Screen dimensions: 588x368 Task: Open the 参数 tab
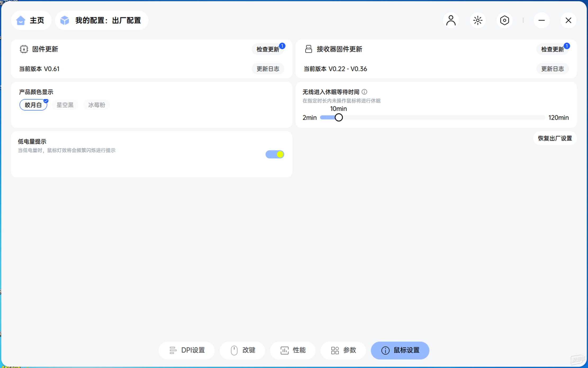pyautogui.click(x=343, y=350)
